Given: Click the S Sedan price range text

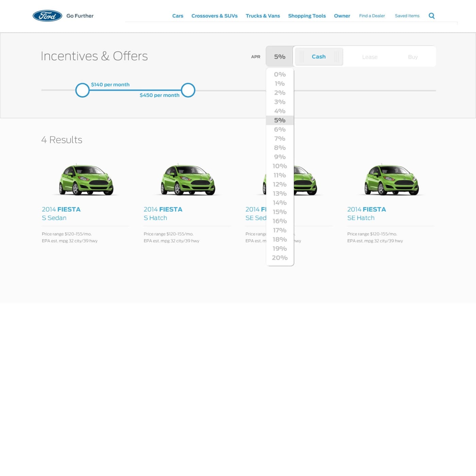Looking at the screenshot, I should 67,234.
